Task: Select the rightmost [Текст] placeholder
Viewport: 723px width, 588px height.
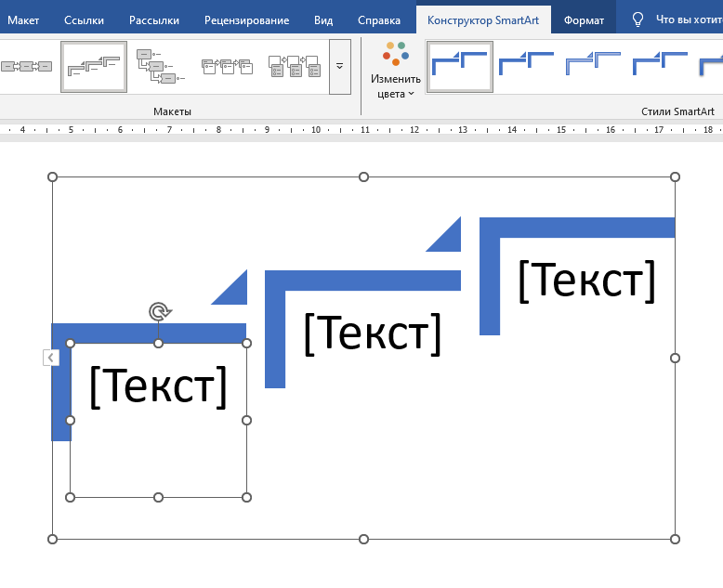Action: (x=586, y=280)
